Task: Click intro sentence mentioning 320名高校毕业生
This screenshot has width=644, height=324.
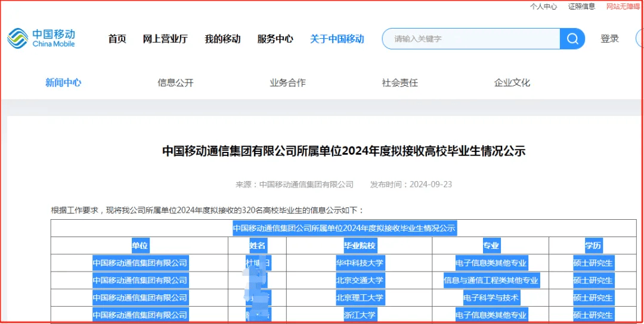Action: coord(208,210)
